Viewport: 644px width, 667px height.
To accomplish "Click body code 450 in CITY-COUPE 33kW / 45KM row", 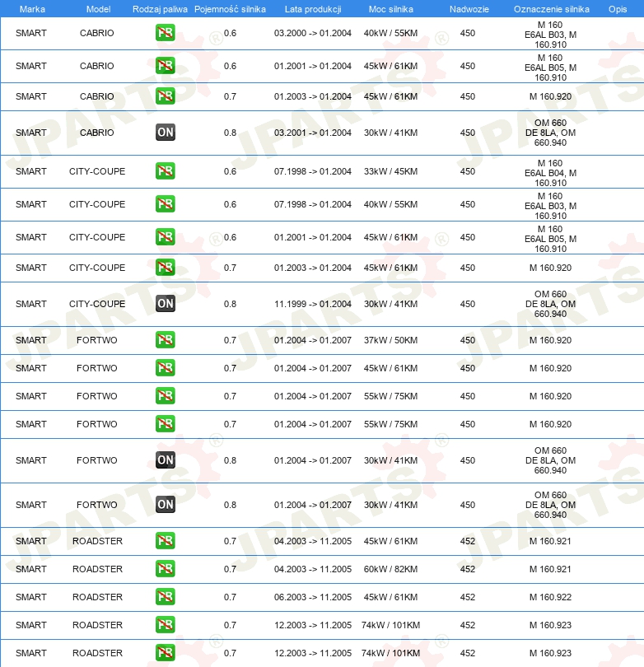I will coord(468,171).
